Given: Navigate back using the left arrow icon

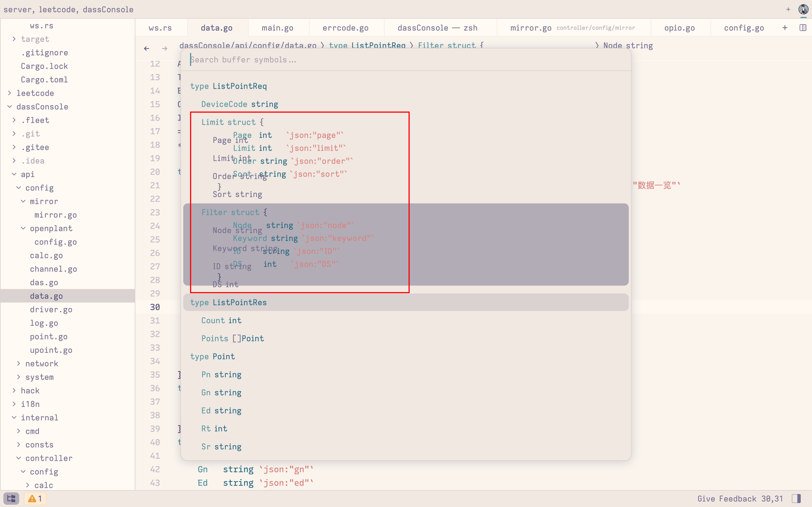Looking at the screenshot, I should coord(147,48).
